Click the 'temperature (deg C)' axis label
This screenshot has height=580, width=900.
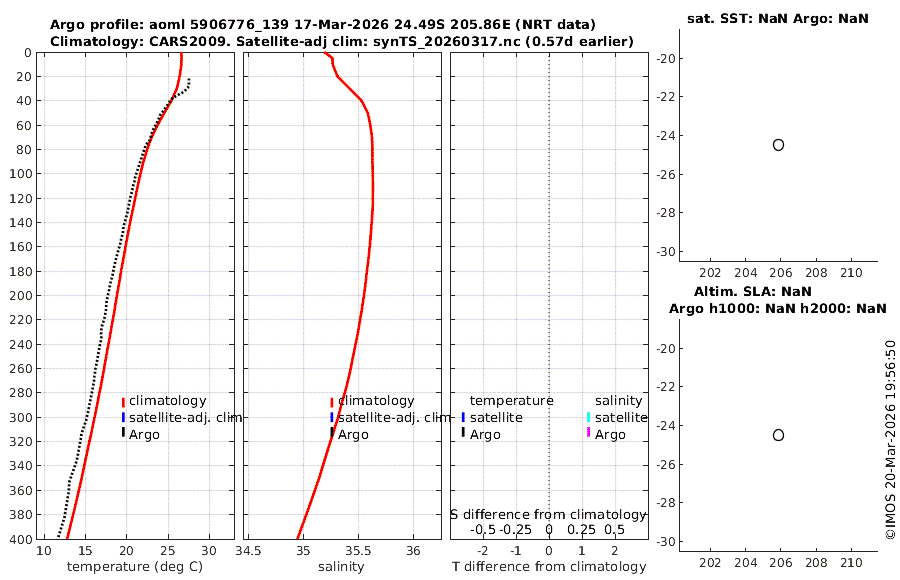135,567
